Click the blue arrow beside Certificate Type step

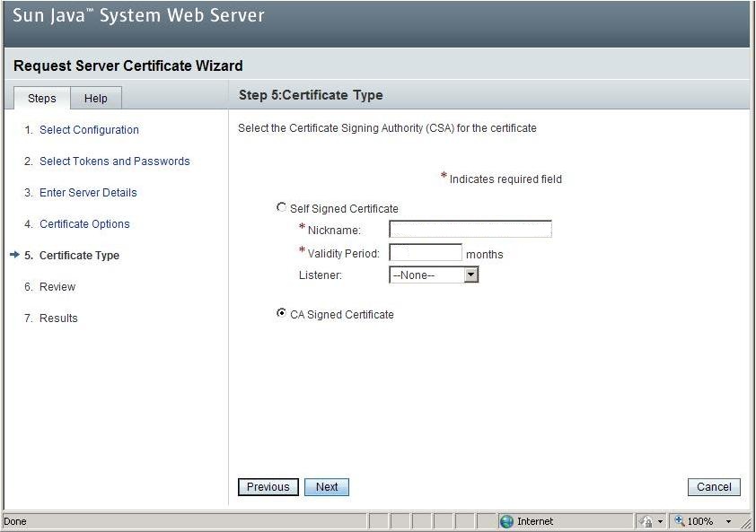[x=14, y=256]
